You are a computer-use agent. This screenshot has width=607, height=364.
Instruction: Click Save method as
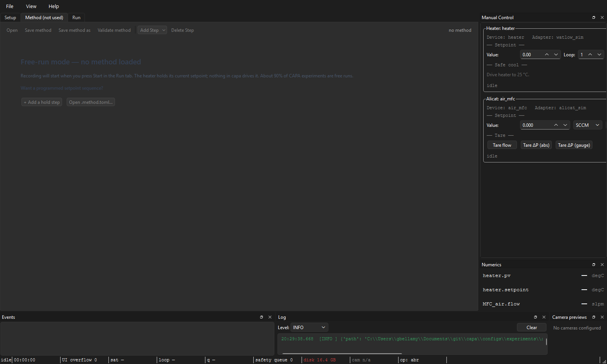point(74,30)
